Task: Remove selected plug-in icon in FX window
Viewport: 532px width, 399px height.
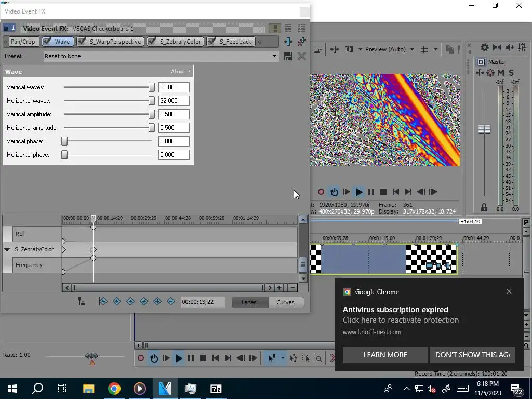Action: [302, 42]
